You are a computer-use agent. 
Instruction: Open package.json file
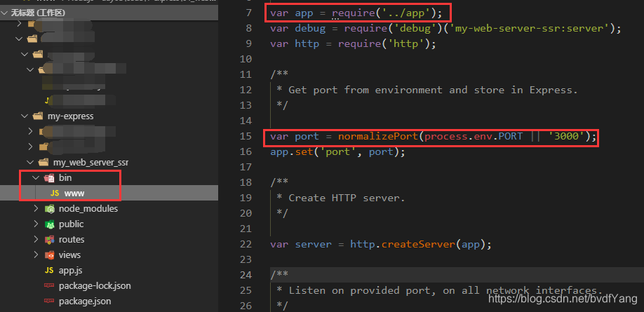click(x=85, y=301)
